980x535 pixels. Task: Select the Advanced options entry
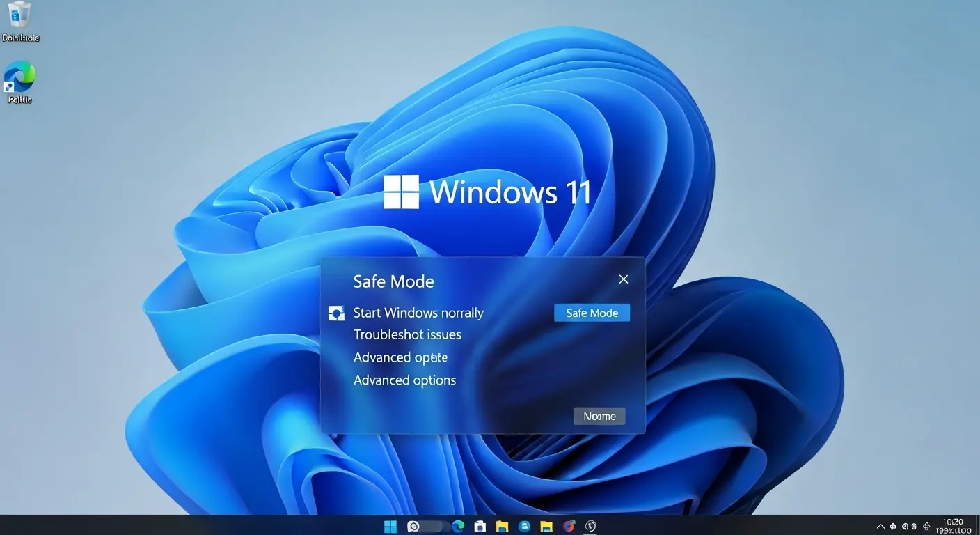pos(404,380)
